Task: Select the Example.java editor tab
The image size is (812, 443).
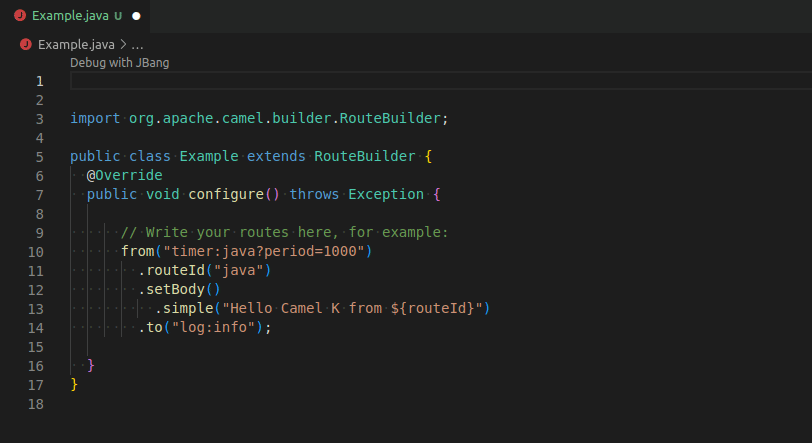Action: pos(70,16)
